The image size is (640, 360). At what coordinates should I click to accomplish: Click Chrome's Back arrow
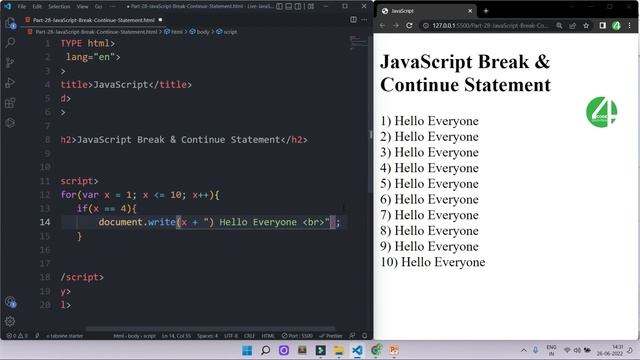pyautogui.click(x=382, y=25)
